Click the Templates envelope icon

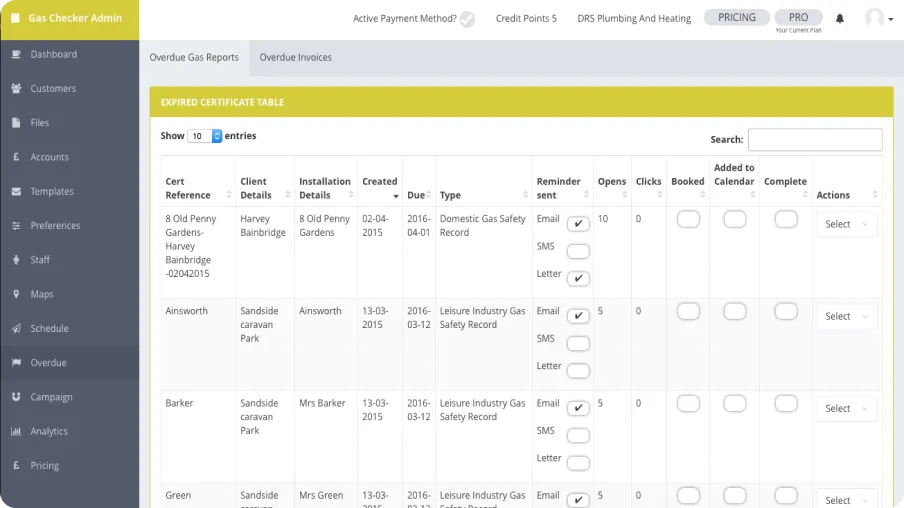pos(16,191)
